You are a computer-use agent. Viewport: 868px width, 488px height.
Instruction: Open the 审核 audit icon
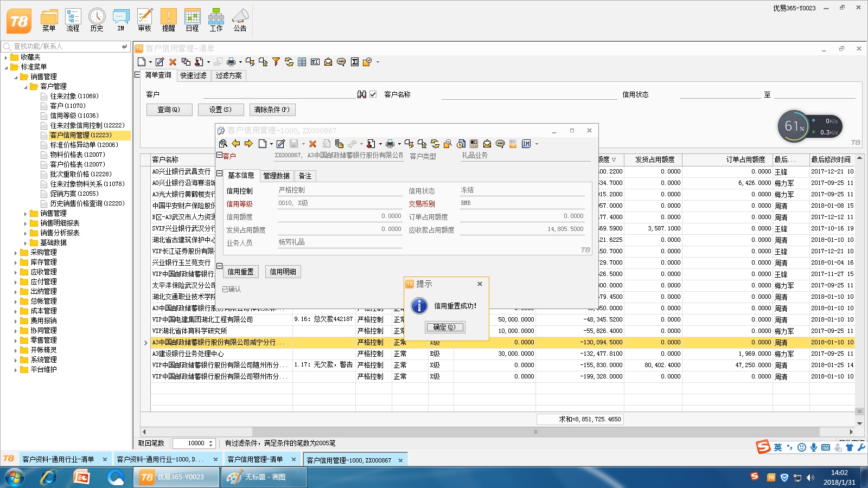click(x=144, y=20)
